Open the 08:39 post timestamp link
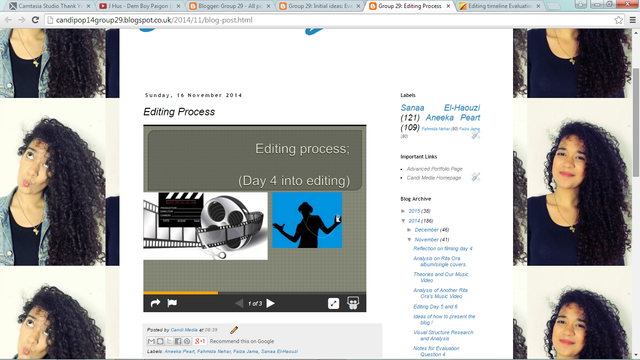Screen dimensions: 640x360 211,330
